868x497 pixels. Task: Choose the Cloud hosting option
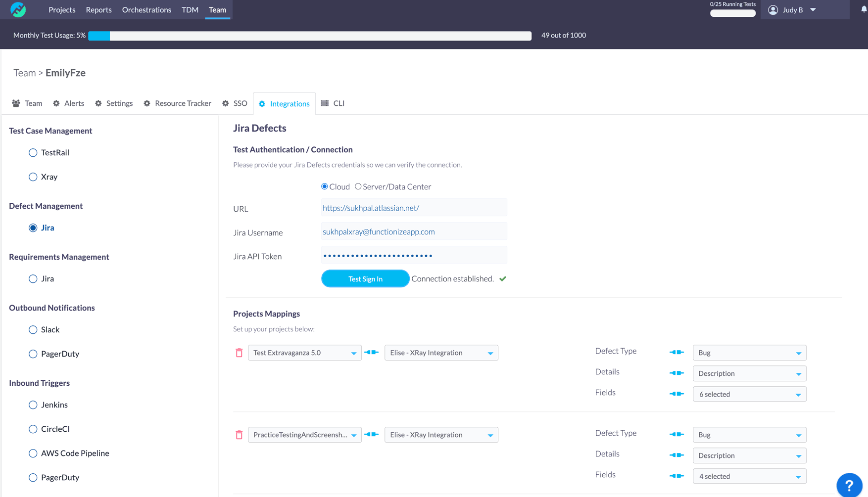pyautogui.click(x=325, y=186)
